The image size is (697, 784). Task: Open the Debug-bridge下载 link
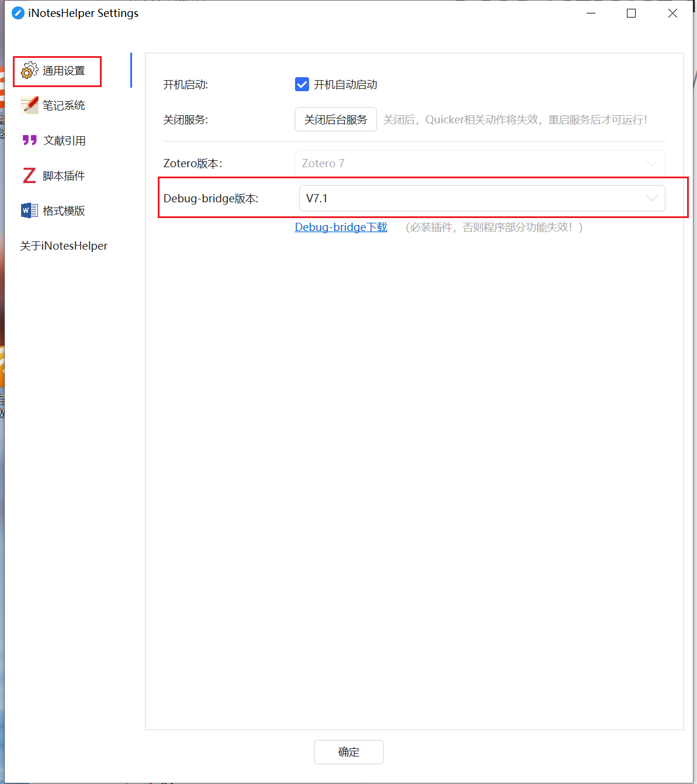click(341, 227)
